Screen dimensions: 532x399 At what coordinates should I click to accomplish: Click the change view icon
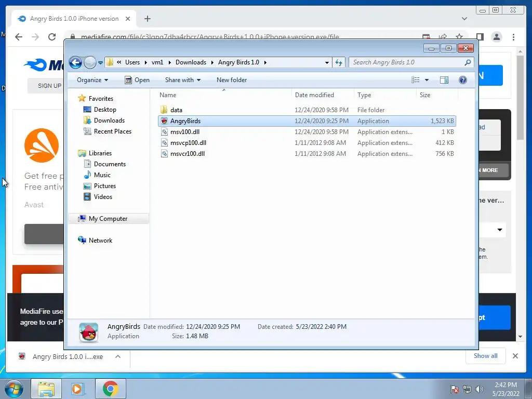point(415,80)
